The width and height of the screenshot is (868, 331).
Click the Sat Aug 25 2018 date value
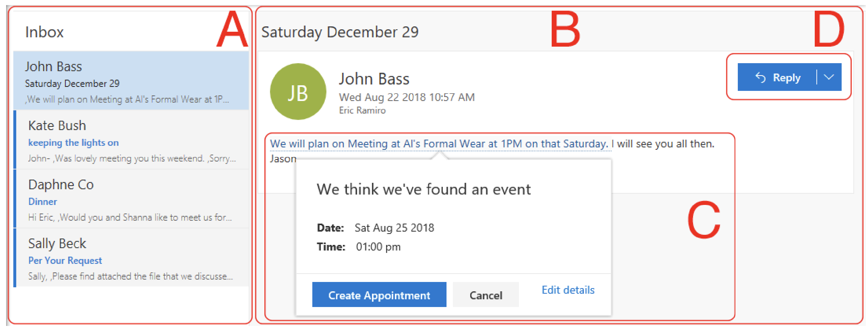(394, 228)
